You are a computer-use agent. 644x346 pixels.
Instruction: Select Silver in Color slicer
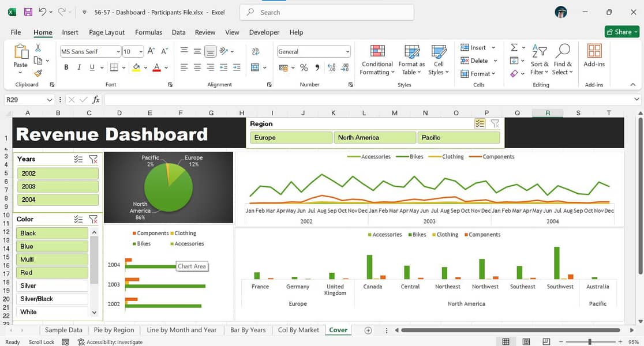[x=52, y=285]
